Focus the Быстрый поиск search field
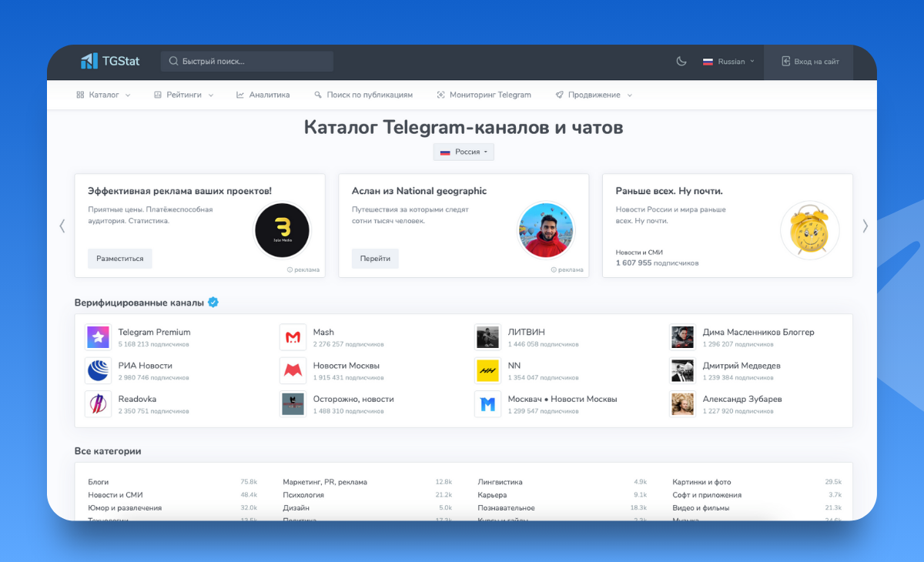 click(x=247, y=62)
